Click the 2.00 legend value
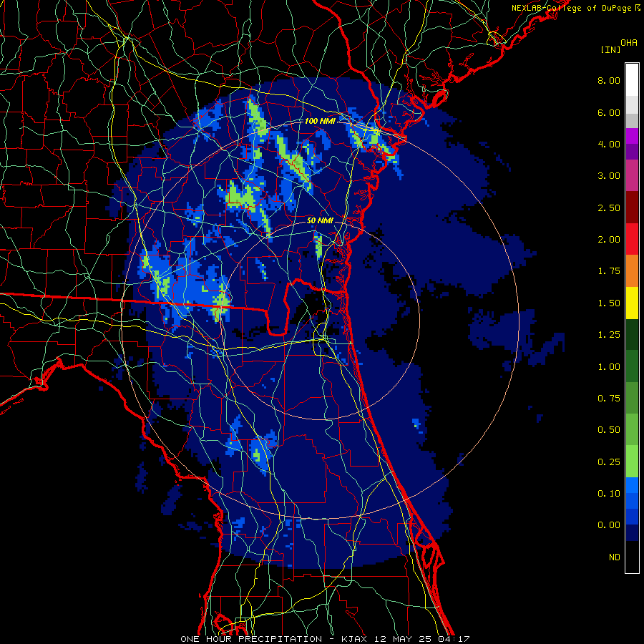The image size is (644, 644). [609, 240]
